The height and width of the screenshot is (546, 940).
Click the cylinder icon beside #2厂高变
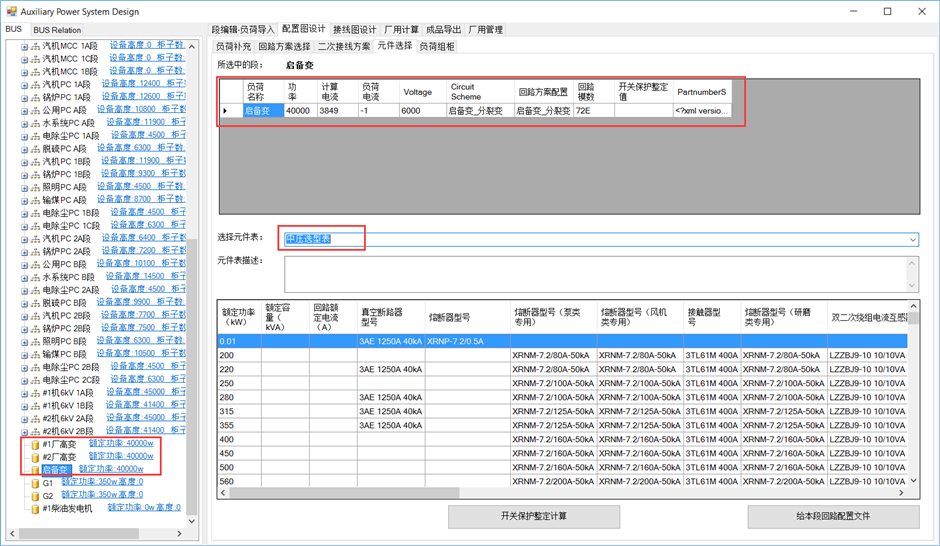(x=35, y=457)
